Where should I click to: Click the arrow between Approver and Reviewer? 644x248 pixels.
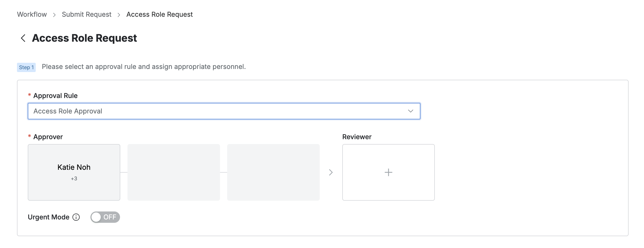[331, 172]
